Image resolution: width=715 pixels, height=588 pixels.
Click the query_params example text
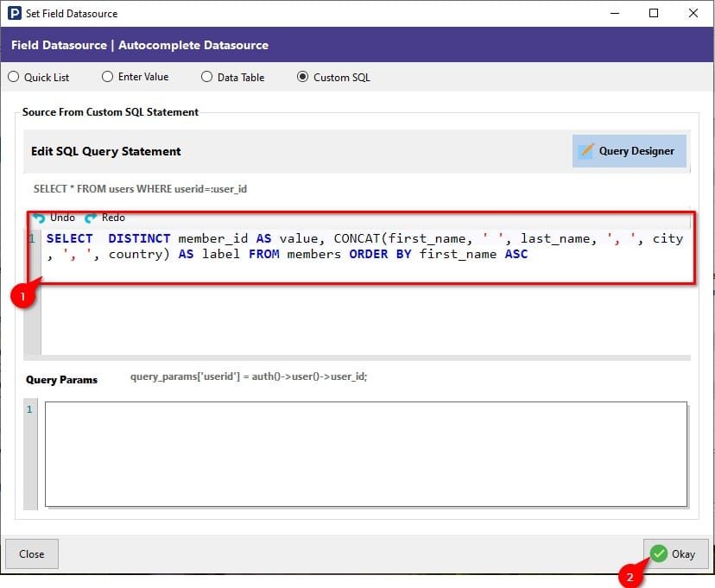pos(249,376)
